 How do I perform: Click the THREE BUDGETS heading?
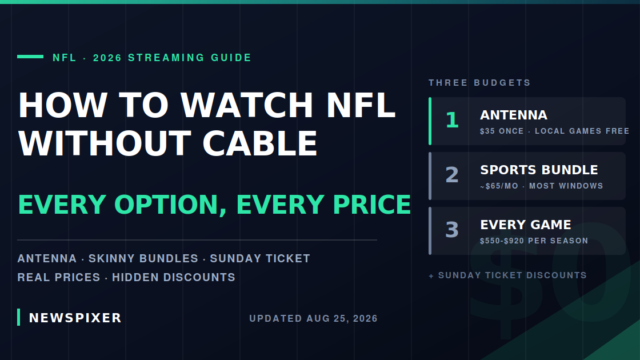479,82
